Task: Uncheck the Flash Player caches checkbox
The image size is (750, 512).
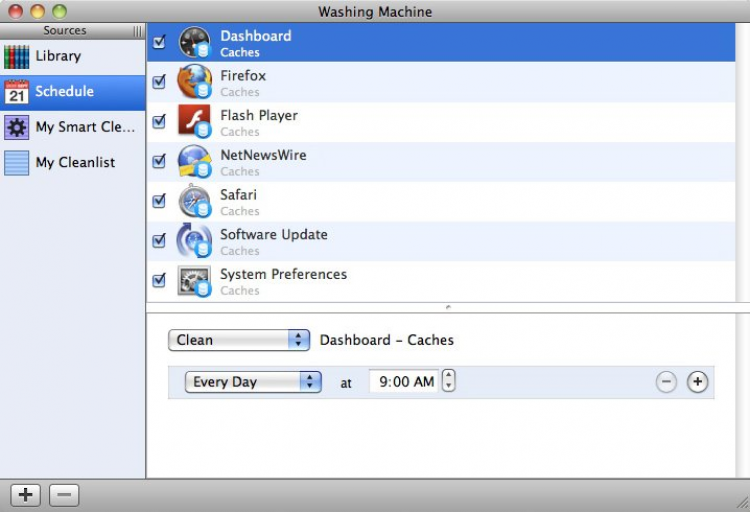Action: (159, 121)
